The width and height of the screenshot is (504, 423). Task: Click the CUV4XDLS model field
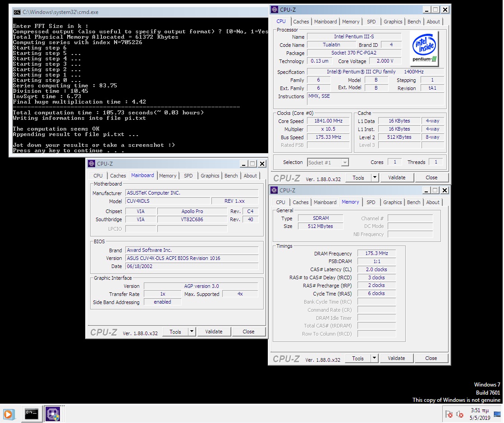(167, 201)
